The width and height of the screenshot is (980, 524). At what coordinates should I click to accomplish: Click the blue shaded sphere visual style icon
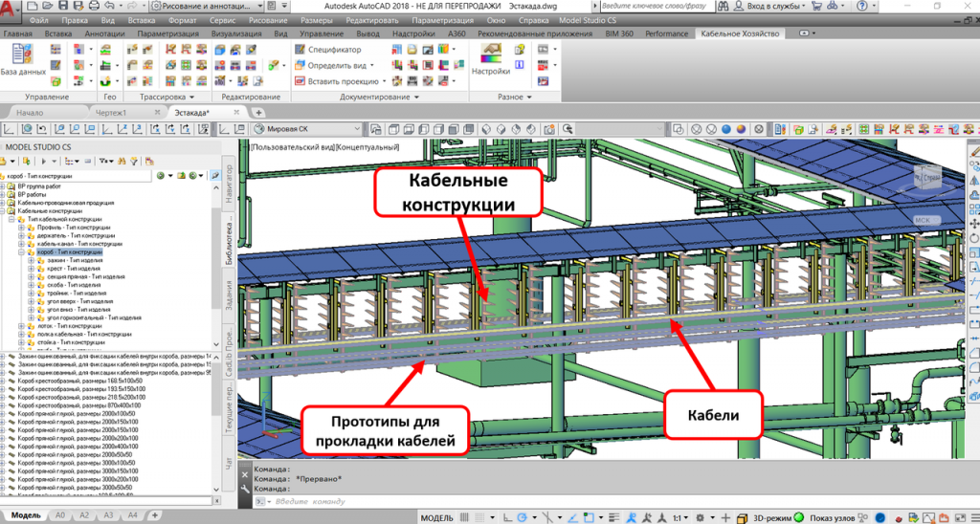tap(725, 129)
